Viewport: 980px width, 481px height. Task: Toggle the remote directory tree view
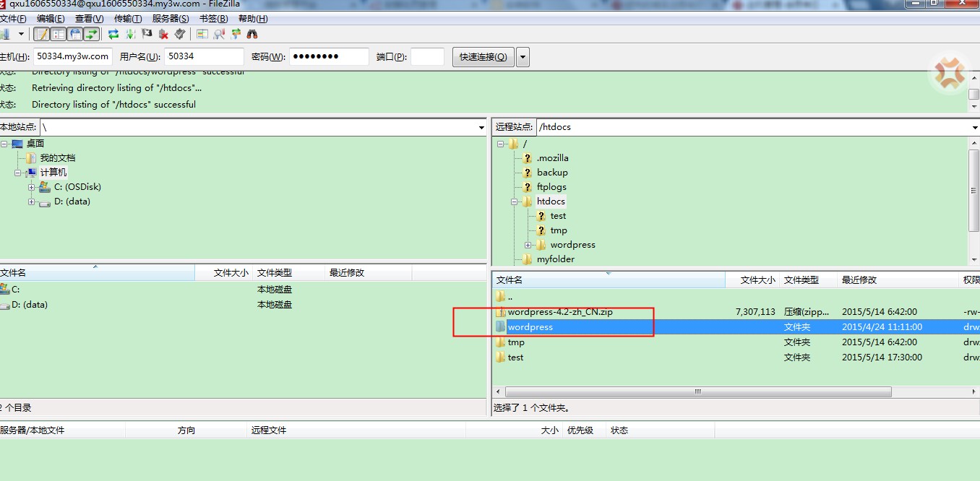(x=74, y=34)
